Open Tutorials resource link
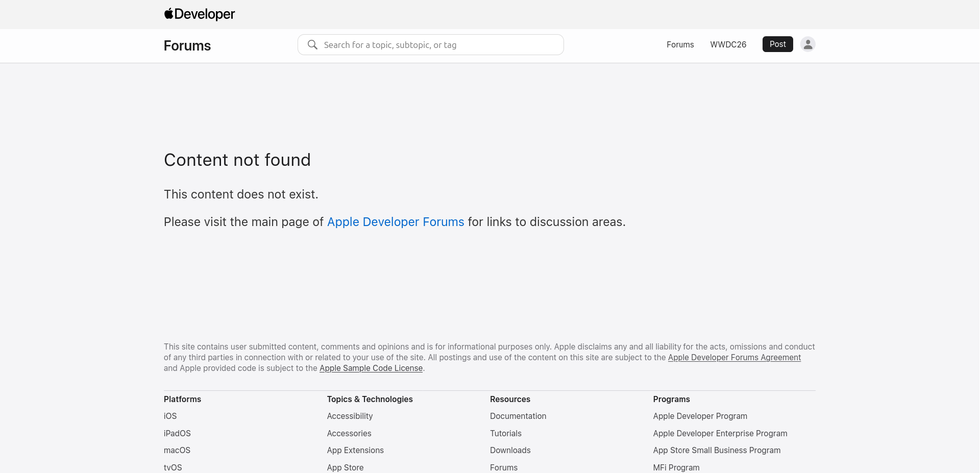The height and width of the screenshot is (473, 980). click(506, 433)
